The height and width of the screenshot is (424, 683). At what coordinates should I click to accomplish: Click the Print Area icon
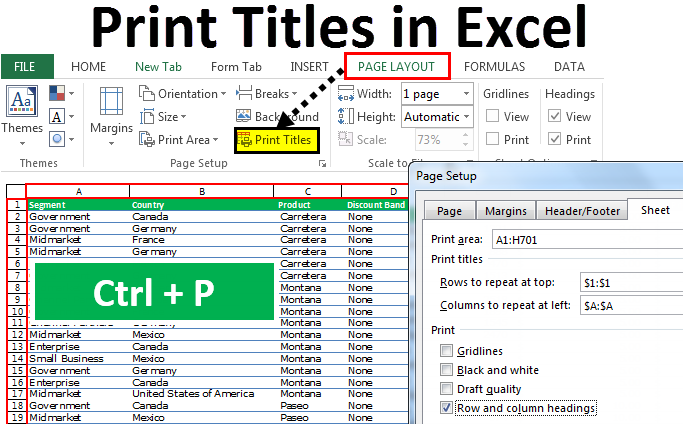[147, 139]
